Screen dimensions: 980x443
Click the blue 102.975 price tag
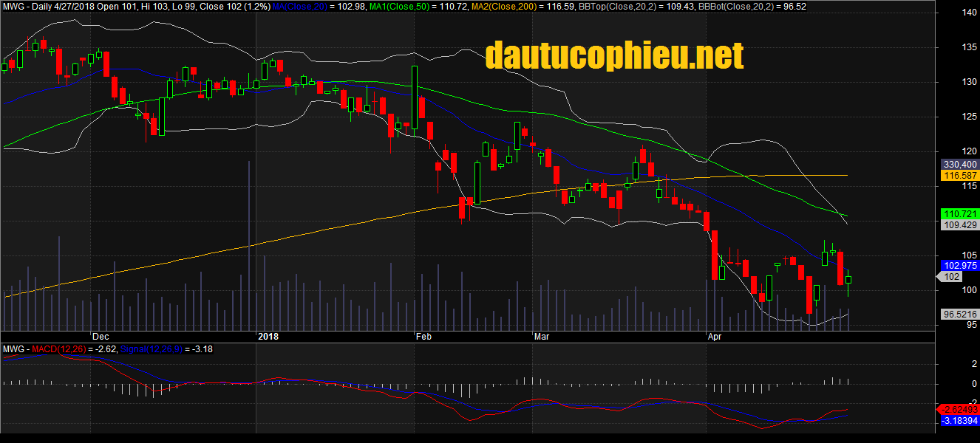959,265
